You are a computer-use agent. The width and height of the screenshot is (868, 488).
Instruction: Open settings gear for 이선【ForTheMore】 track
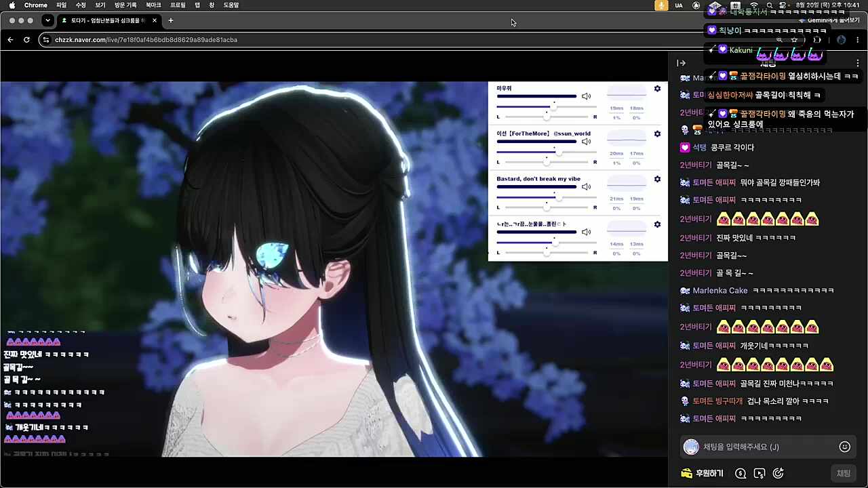pos(657,134)
